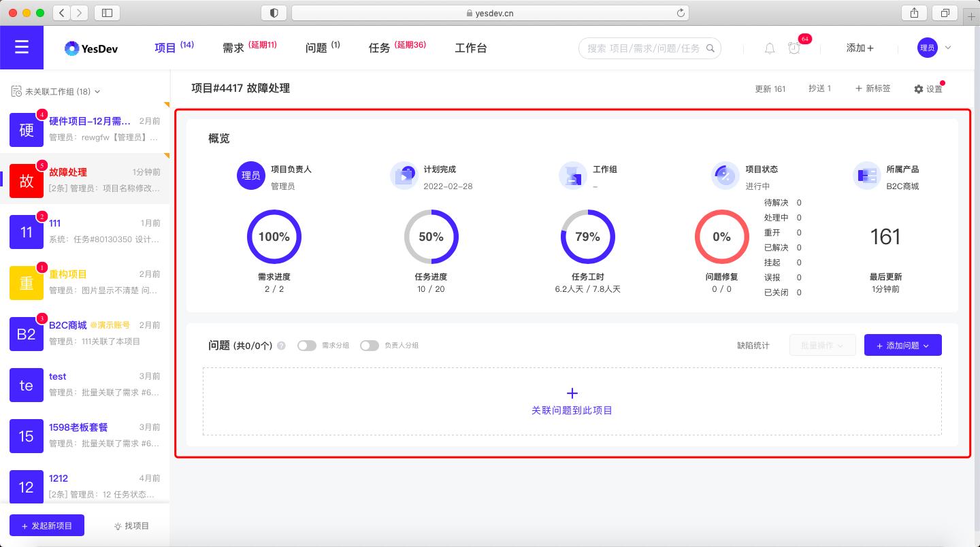Click the 添加+ create icon in the header
Screen dimensions: 980x547
pyautogui.click(x=858, y=48)
